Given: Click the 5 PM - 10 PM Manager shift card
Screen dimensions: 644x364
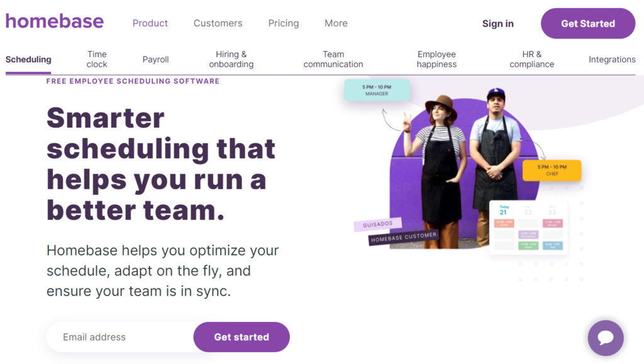Looking at the screenshot, I should tap(377, 90).
